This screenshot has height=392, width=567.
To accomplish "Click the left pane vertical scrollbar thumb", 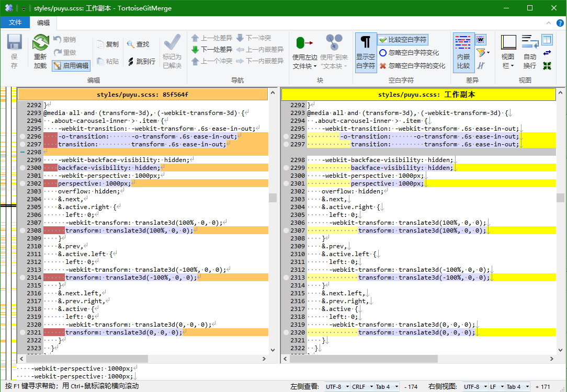I will click(x=273, y=198).
